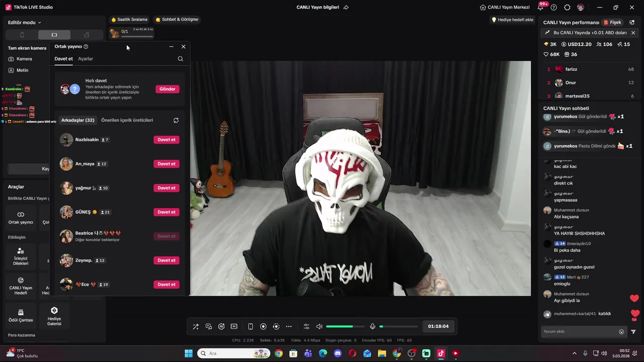
Task: Open the chat filter icon
Action: click(633, 332)
